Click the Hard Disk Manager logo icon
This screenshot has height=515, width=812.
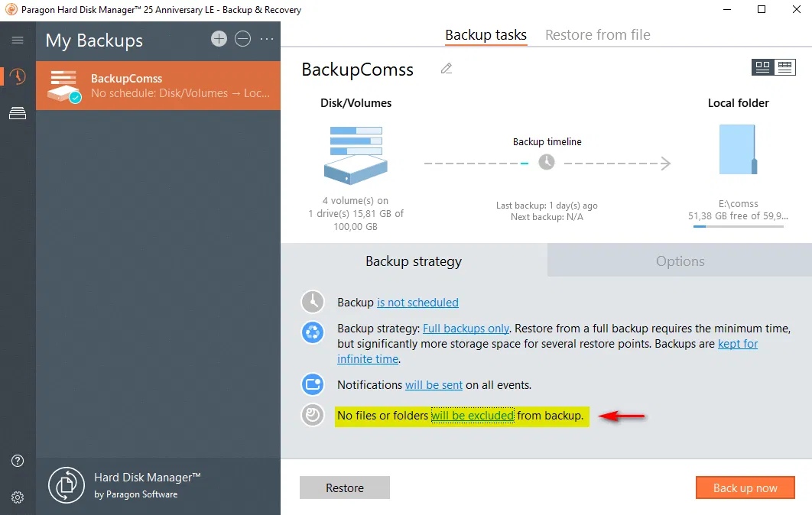(x=67, y=485)
